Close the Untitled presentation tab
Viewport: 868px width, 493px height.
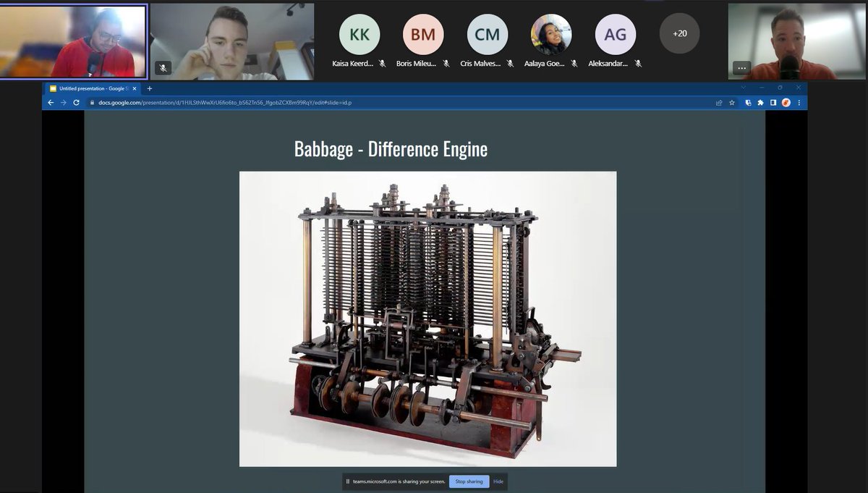[135, 88]
